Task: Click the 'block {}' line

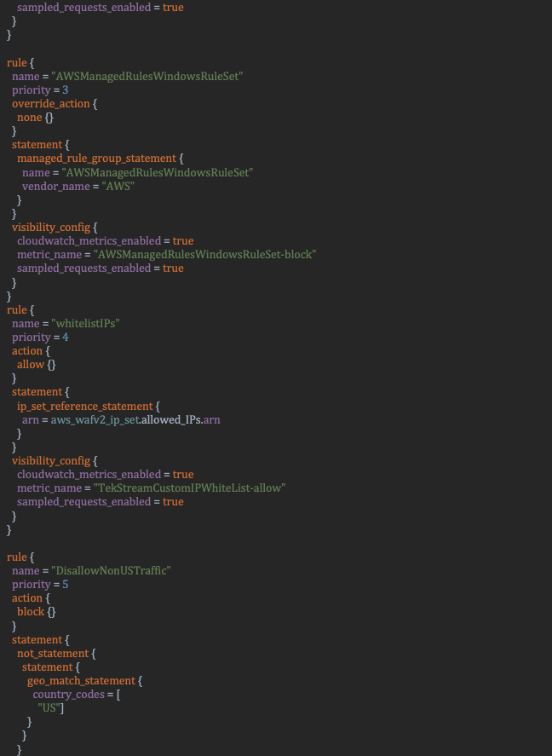Action: (36, 612)
